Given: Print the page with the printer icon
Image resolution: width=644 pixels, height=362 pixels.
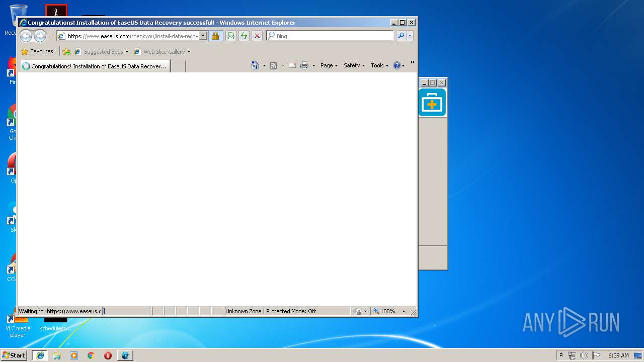Looking at the screenshot, I should 304,65.
